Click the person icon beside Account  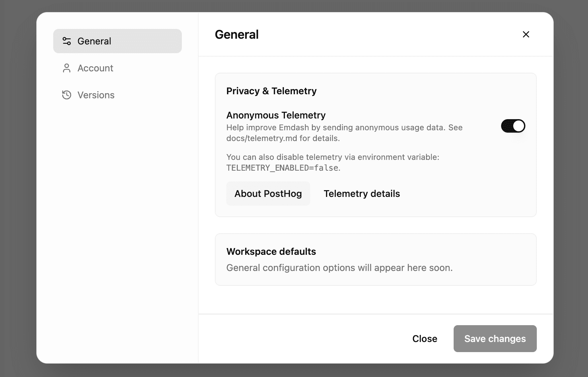point(67,68)
